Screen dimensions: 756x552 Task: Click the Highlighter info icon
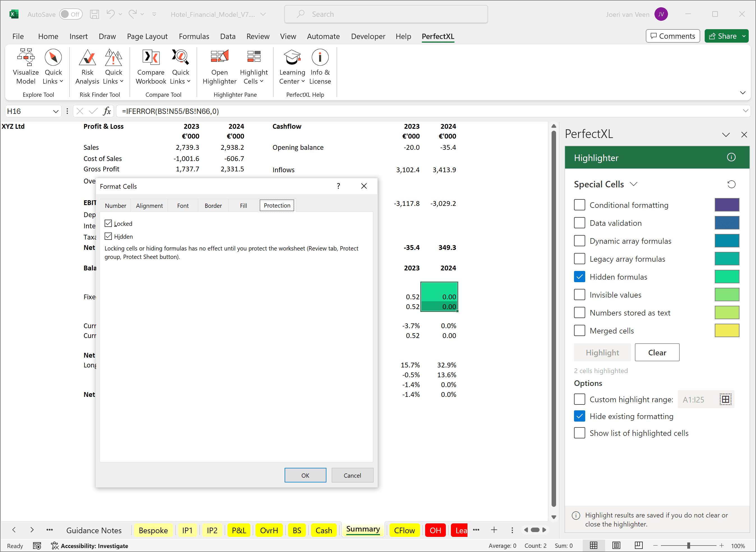point(731,157)
